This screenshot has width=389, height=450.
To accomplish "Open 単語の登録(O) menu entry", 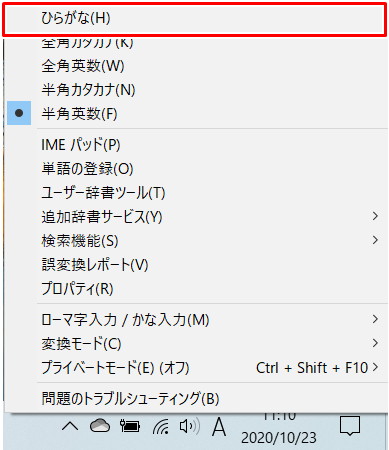I will tap(196, 169).
